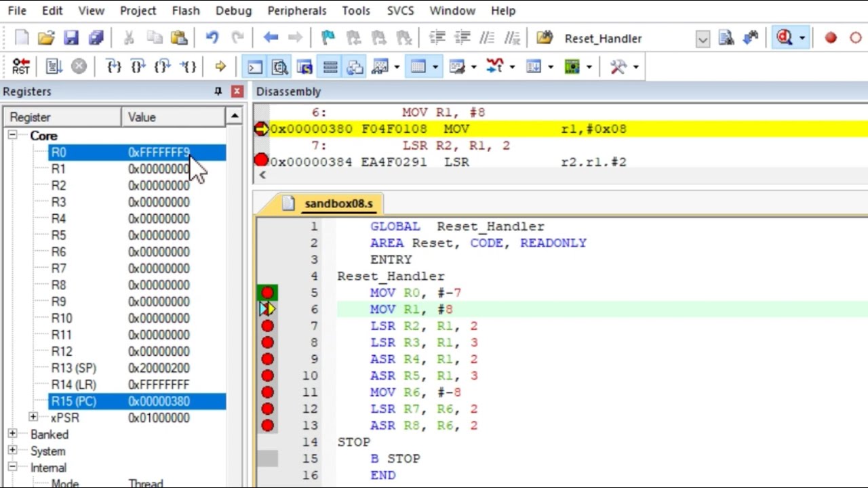Viewport: 868px width, 488px height.
Task: Click the Registers list scroll-up arrow
Action: click(x=234, y=117)
